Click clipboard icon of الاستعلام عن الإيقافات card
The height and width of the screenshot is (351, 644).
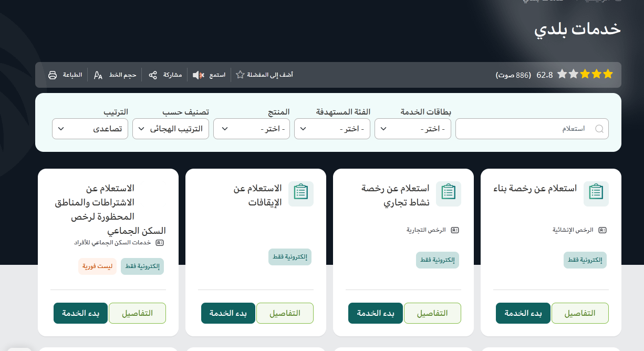point(301,194)
